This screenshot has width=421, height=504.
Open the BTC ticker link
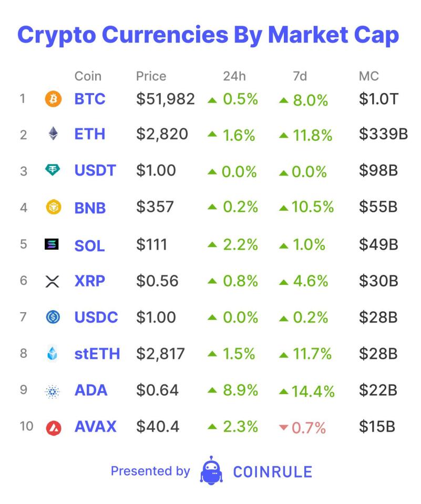click(x=90, y=99)
